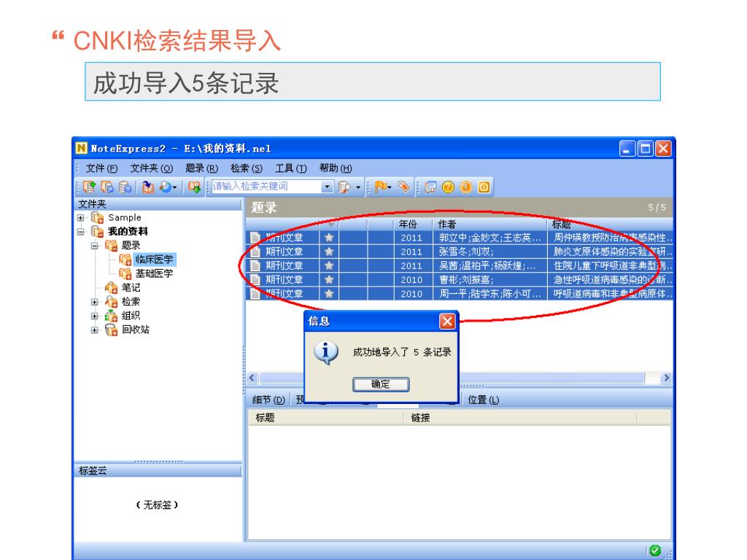Click document icon of 张雪冬 row
Image resolution: width=747 pixels, height=560 pixels.
(255, 252)
